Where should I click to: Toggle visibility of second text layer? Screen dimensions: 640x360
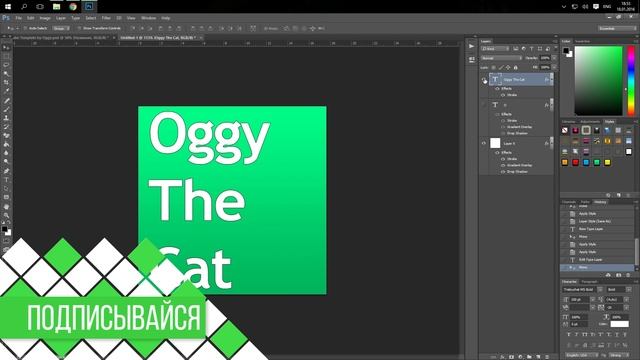pyautogui.click(x=484, y=105)
